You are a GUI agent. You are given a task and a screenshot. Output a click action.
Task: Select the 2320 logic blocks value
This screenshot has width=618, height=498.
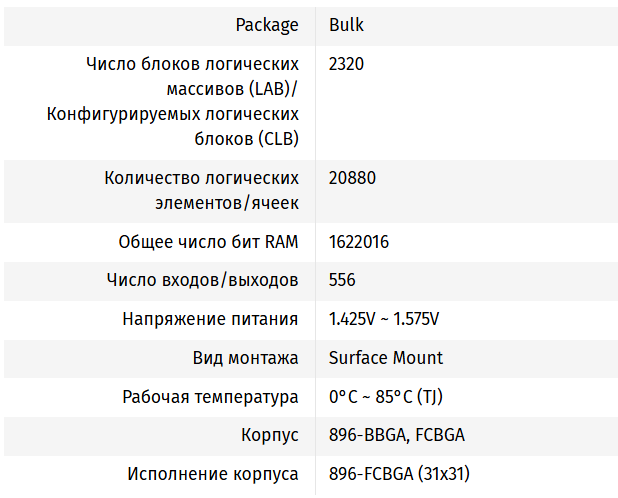pyautogui.click(x=346, y=64)
